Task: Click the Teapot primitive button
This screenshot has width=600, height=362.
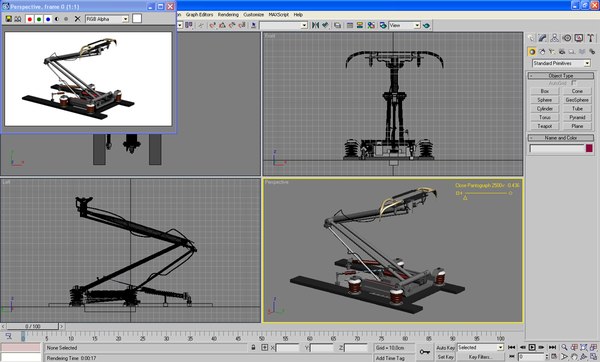Action: [x=545, y=126]
